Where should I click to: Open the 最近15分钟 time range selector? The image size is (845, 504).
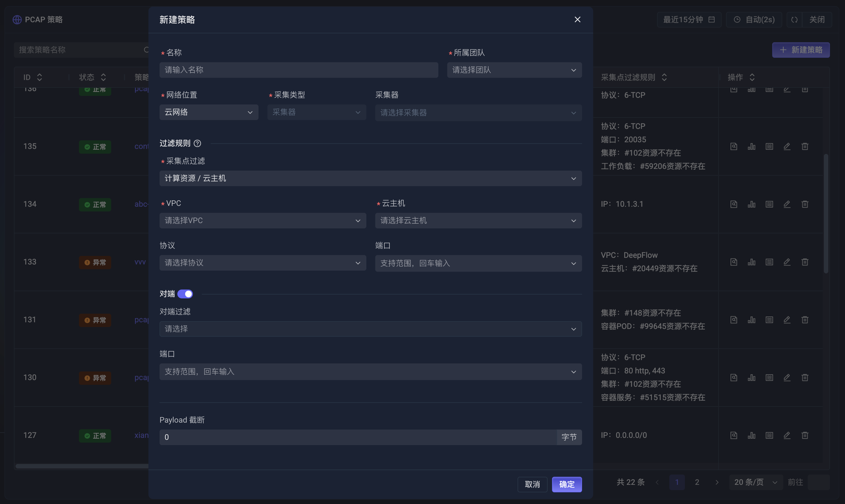coord(689,20)
